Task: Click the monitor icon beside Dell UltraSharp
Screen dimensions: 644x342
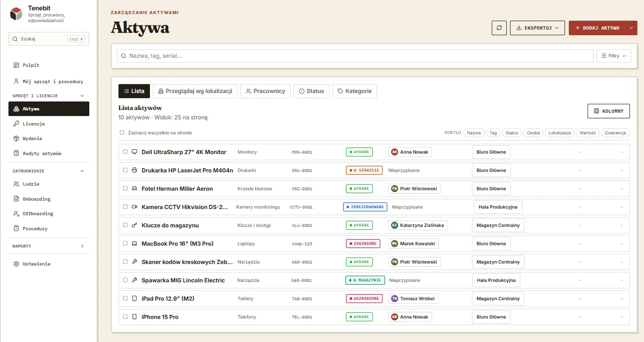Action: pos(134,152)
